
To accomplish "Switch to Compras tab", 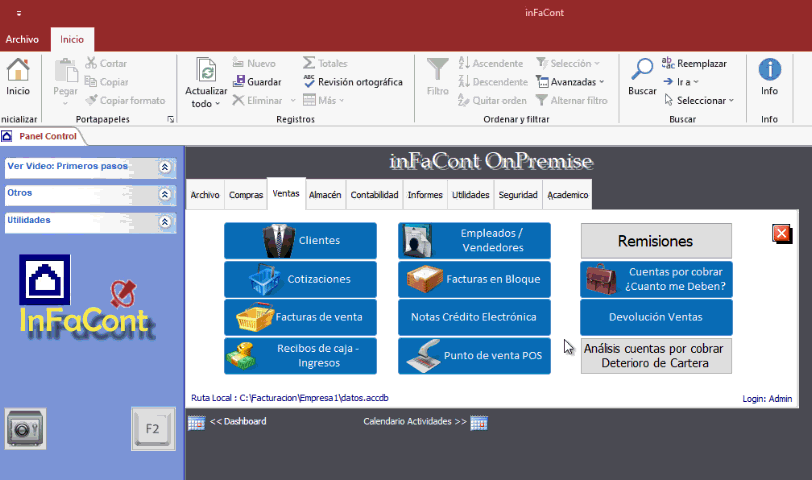I will point(246,195).
